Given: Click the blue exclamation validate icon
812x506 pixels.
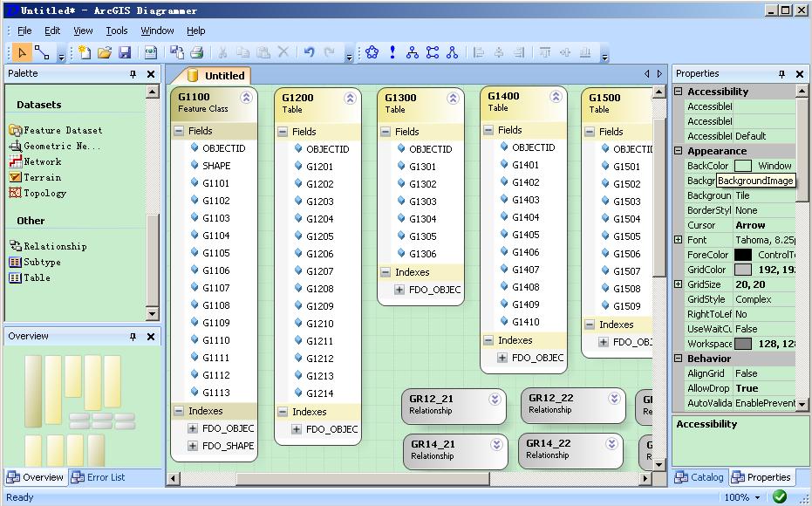Looking at the screenshot, I should point(392,52).
